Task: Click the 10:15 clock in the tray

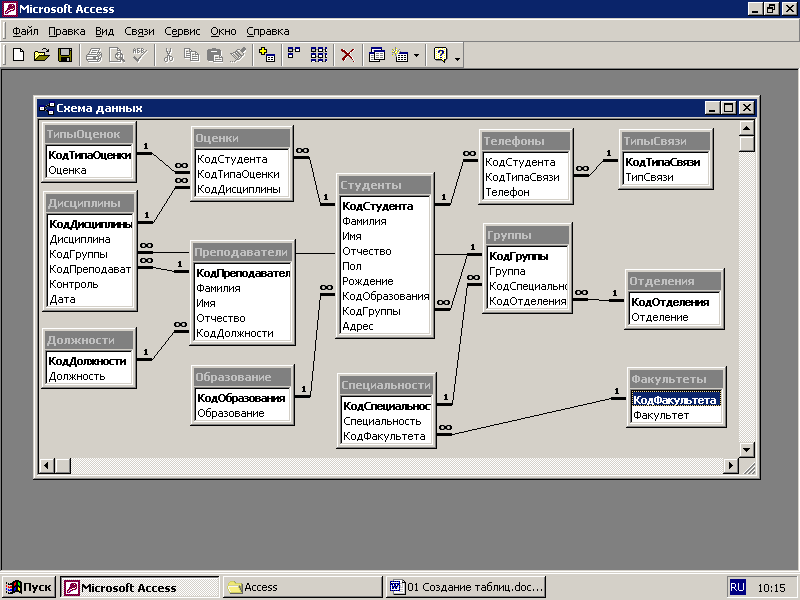Action: pos(771,588)
